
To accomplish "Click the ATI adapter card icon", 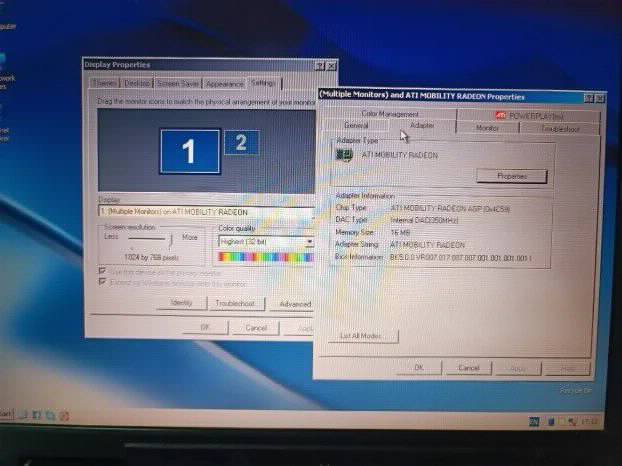I will 344,155.
